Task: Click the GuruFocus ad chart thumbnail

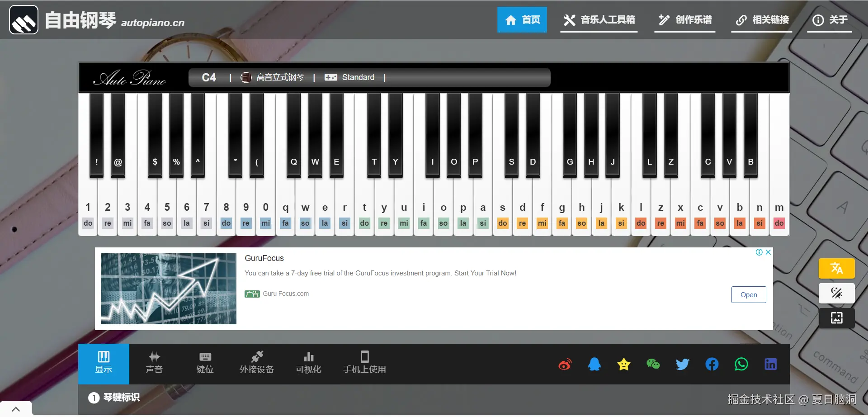Action: (x=169, y=289)
